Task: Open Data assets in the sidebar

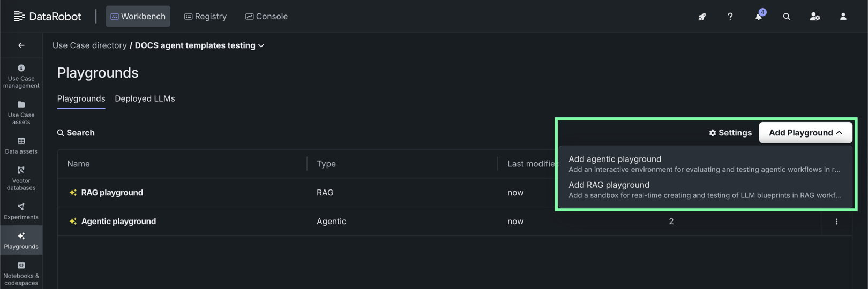Action: tap(21, 145)
